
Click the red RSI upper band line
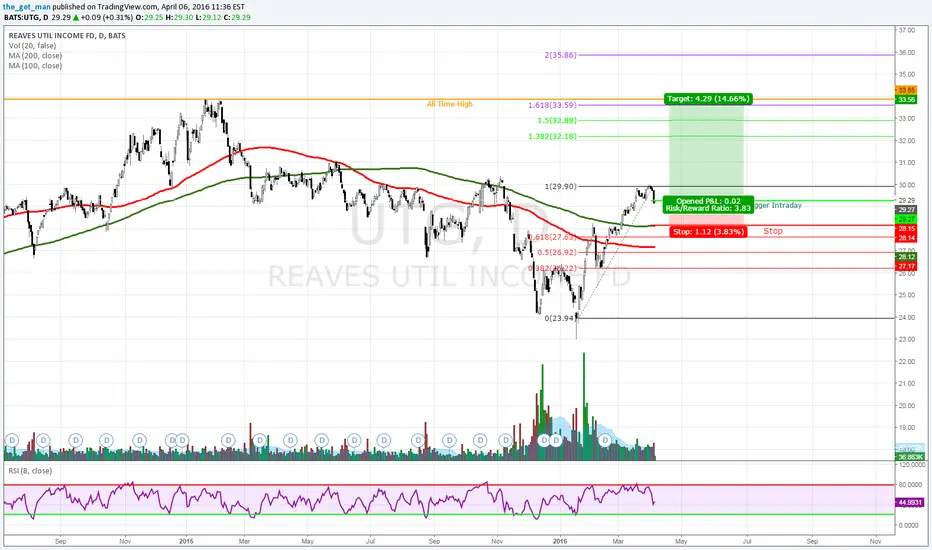pos(449,485)
